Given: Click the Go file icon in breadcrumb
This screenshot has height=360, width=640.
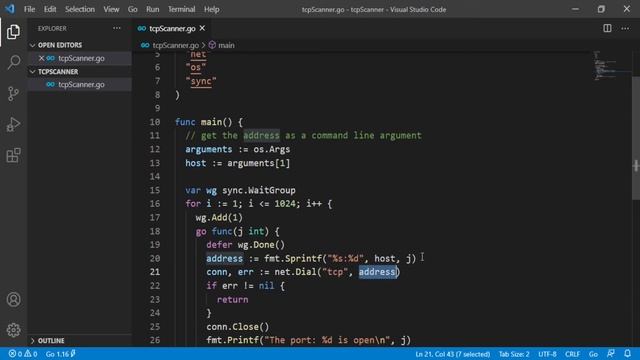Looking at the screenshot, I should coord(145,45).
